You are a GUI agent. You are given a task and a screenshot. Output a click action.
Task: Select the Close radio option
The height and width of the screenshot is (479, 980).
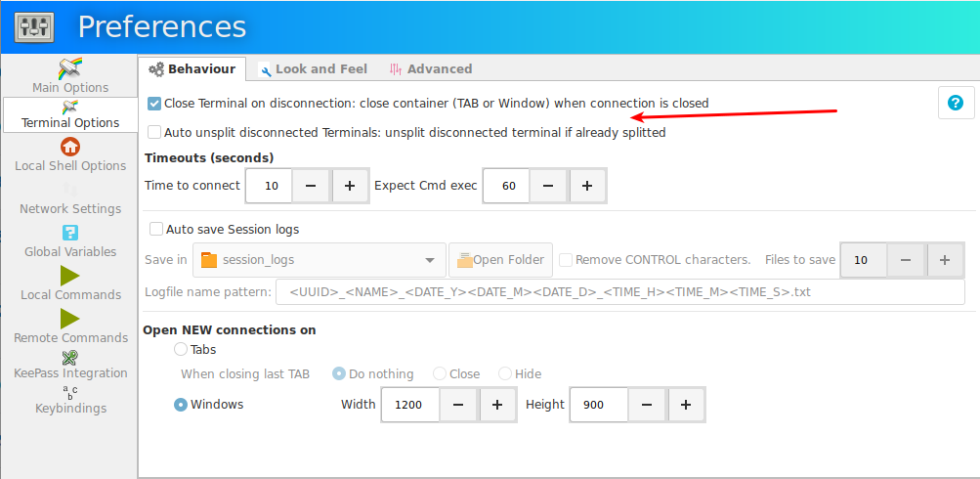[x=440, y=374]
